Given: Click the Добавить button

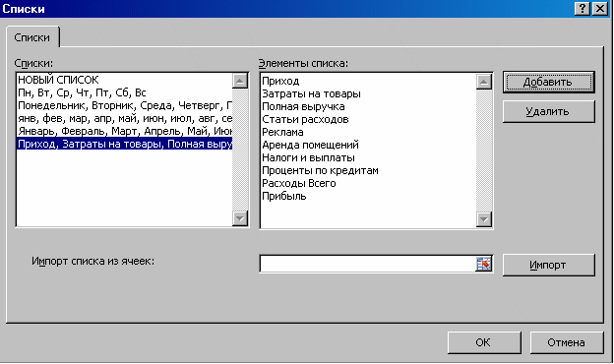Looking at the screenshot, I should [548, 83].
